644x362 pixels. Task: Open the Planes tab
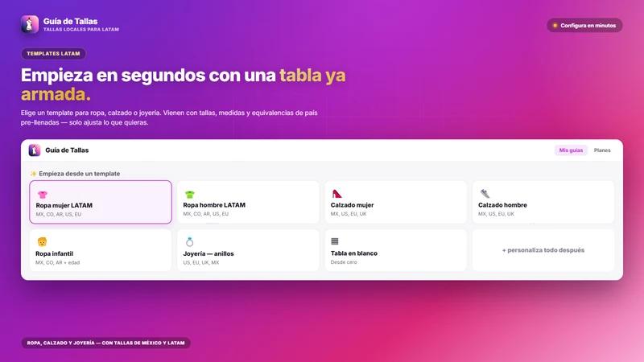[602, 150]
